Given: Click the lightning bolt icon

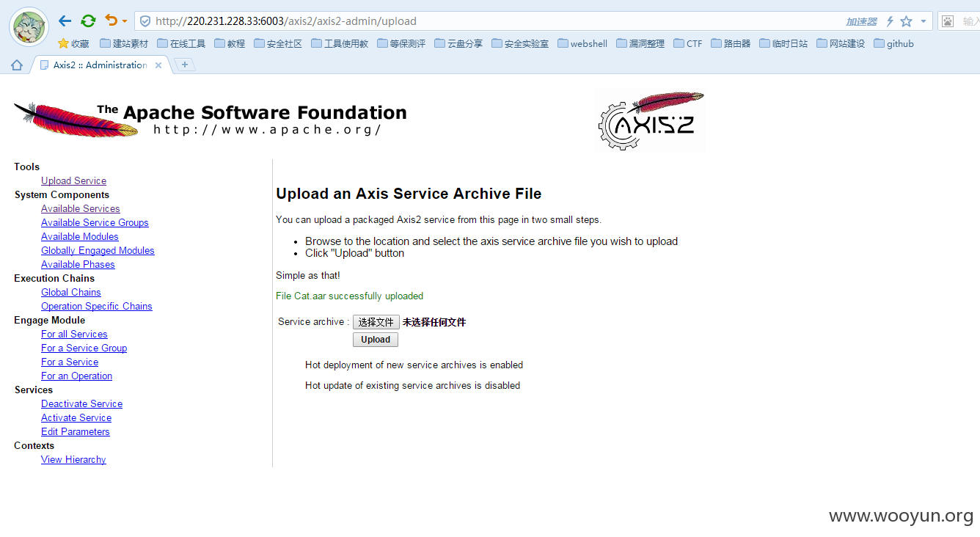Looking at the screenshot, I should point(890,21).
